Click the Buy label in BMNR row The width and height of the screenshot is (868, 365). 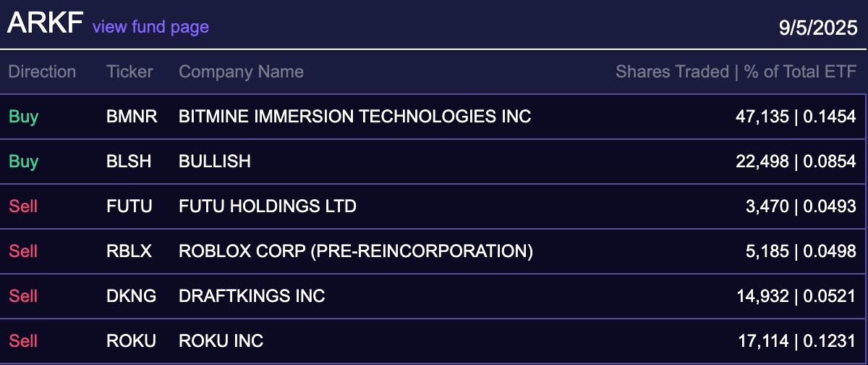(23, 116)
